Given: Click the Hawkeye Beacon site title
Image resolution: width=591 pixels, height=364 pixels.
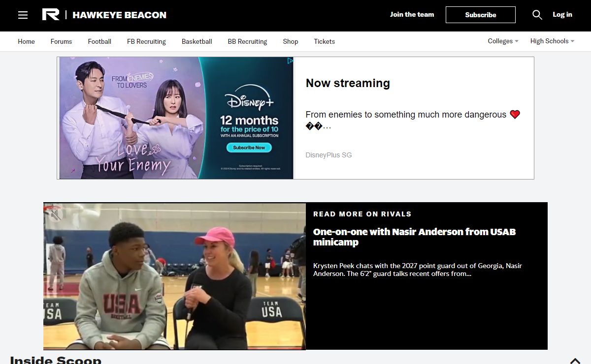Looking at the screenshot, I should pyautogui.click(x=119, y=15).
